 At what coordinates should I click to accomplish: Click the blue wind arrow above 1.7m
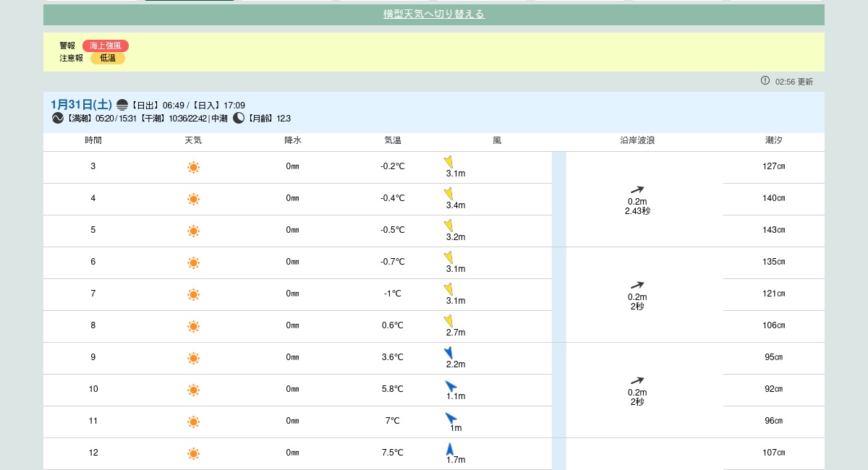450,448
